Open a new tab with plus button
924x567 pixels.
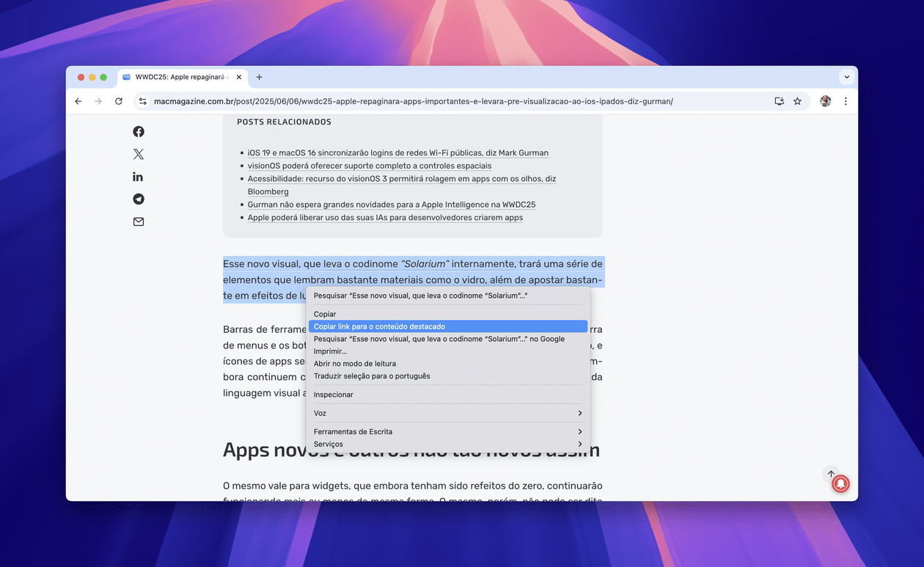pos(259,77)
